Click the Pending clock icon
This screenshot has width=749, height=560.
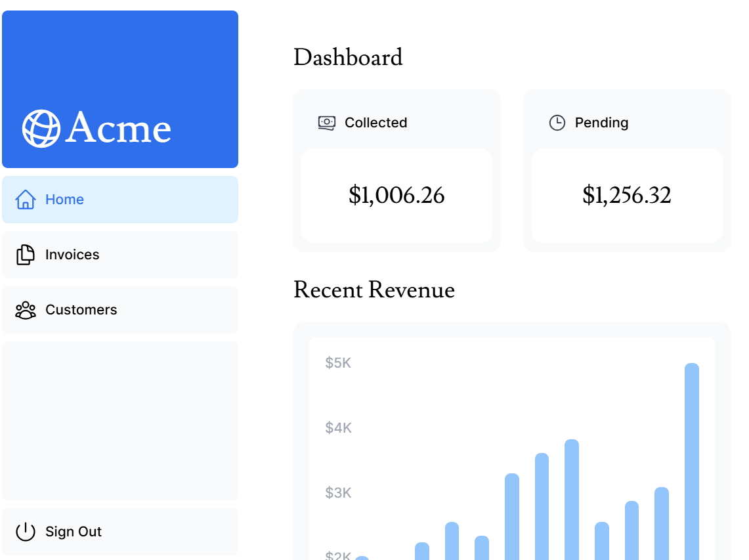coord(557,123)
